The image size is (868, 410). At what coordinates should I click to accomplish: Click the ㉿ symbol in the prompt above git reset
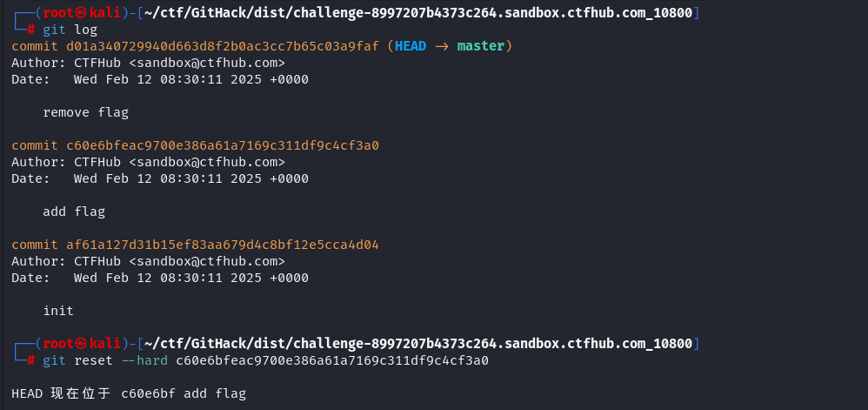coord(81,343)
